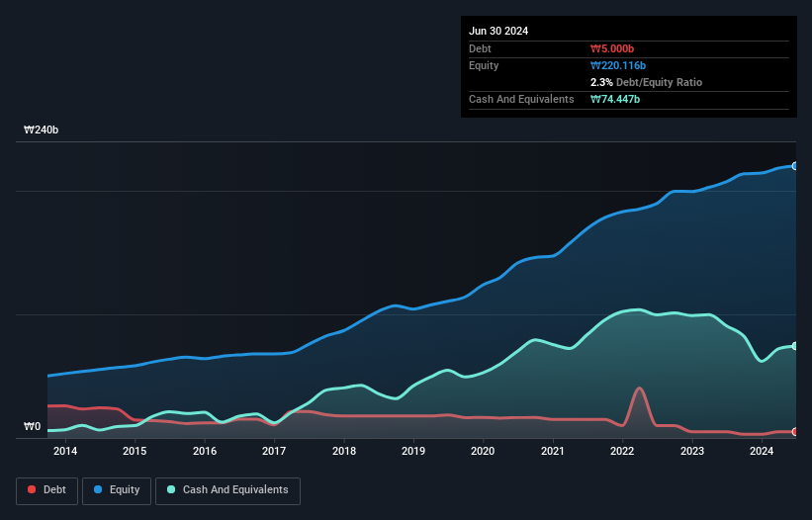Image resolution: width=812 pixels, height=520 pixels.
Task: Click the ₩74.447b cash value
Action: [x=615, y=99]
